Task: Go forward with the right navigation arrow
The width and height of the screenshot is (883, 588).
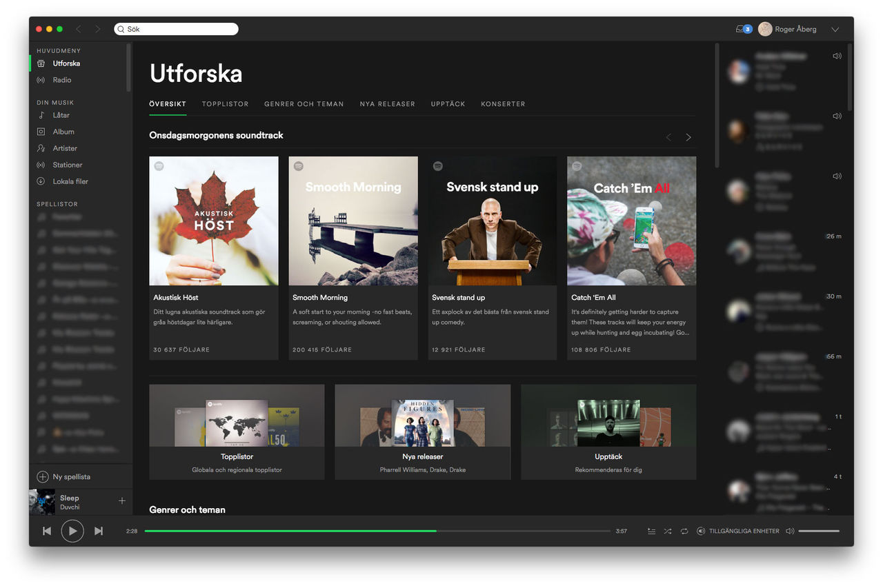Action: pos(97,29)
